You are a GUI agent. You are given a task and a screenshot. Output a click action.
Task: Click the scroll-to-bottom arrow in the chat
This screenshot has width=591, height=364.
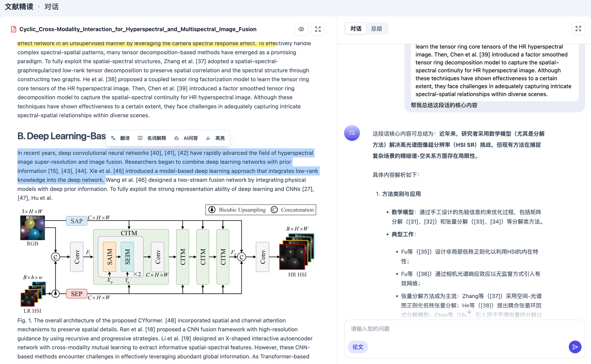(x=469, y=311)
